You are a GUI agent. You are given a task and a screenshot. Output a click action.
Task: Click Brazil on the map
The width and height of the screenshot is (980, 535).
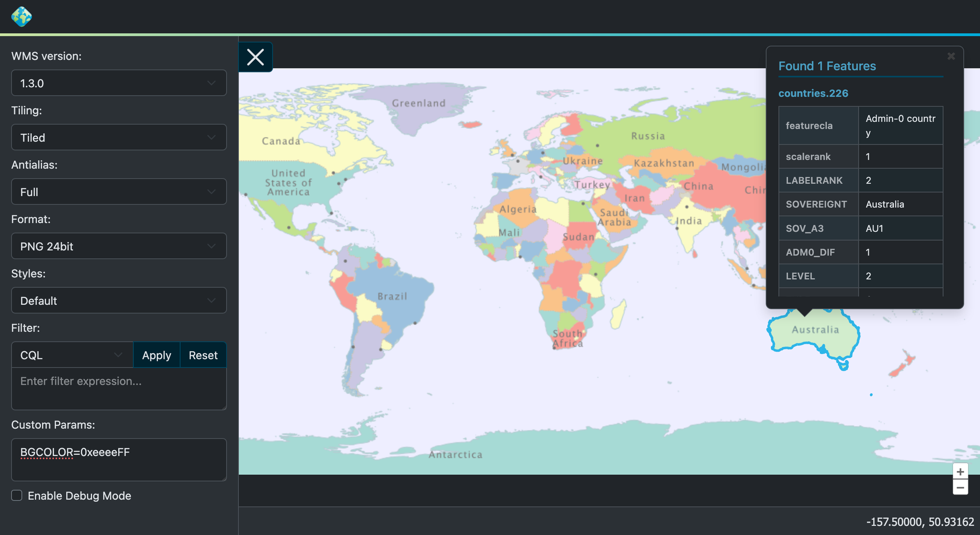pos(392,297)
